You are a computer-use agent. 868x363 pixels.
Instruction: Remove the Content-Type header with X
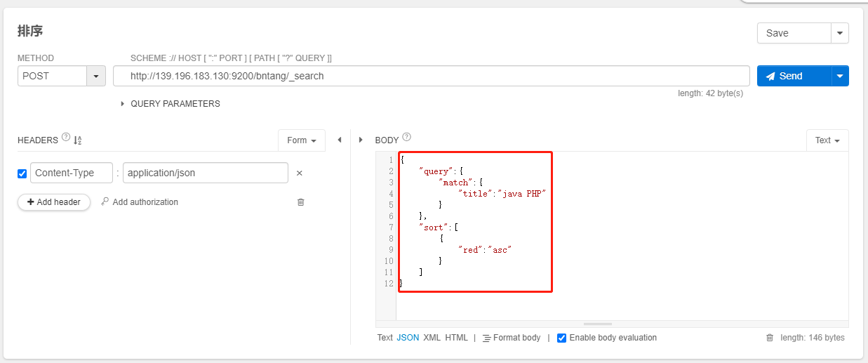[299, 173]
